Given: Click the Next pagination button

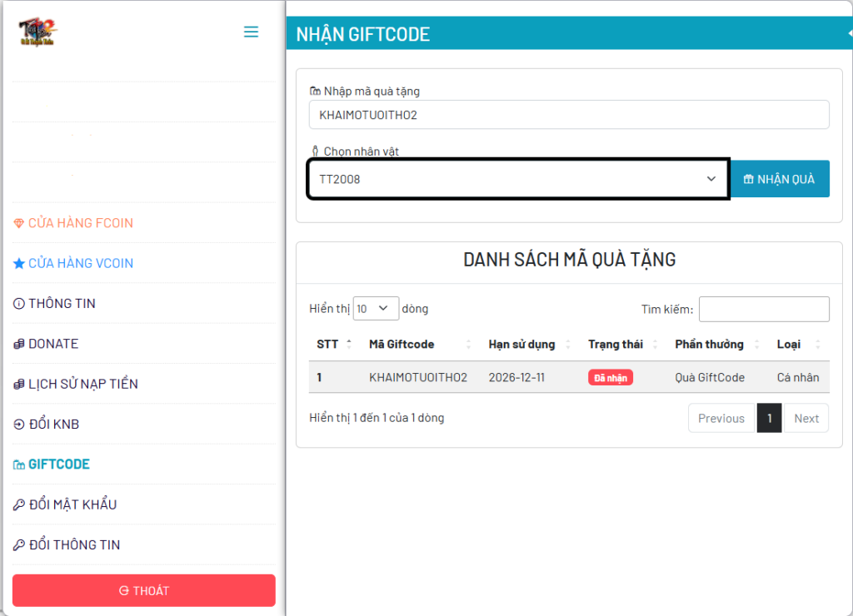Looking at the screenshot, I should click(x=806, y=419).
